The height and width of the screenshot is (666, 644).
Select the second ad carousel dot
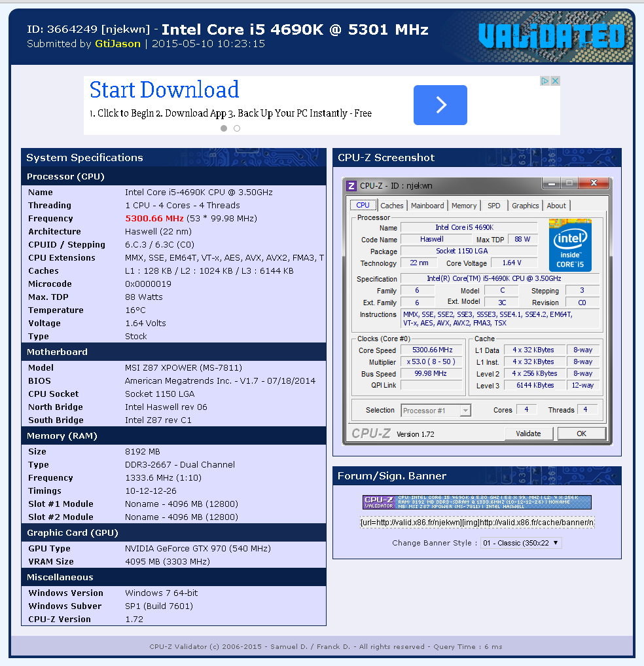pos(237,128)
